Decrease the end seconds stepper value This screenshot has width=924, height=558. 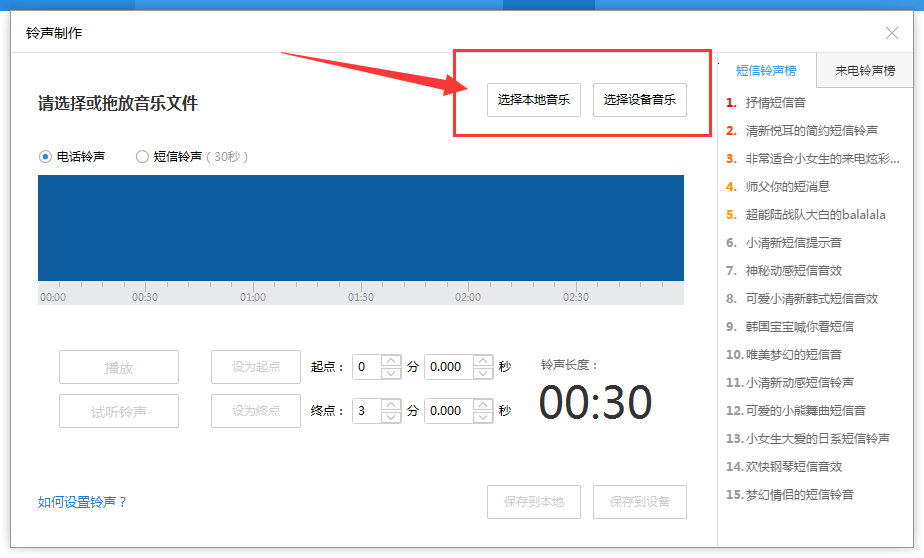point(483,417)
